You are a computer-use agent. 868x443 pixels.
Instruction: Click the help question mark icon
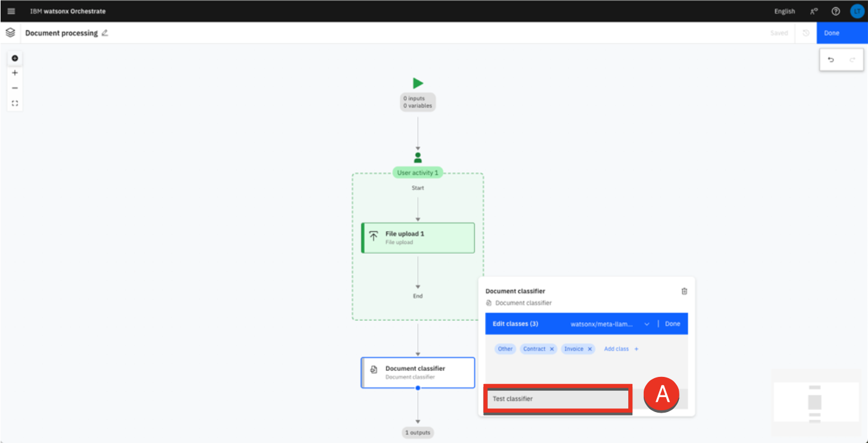point(835,11)
